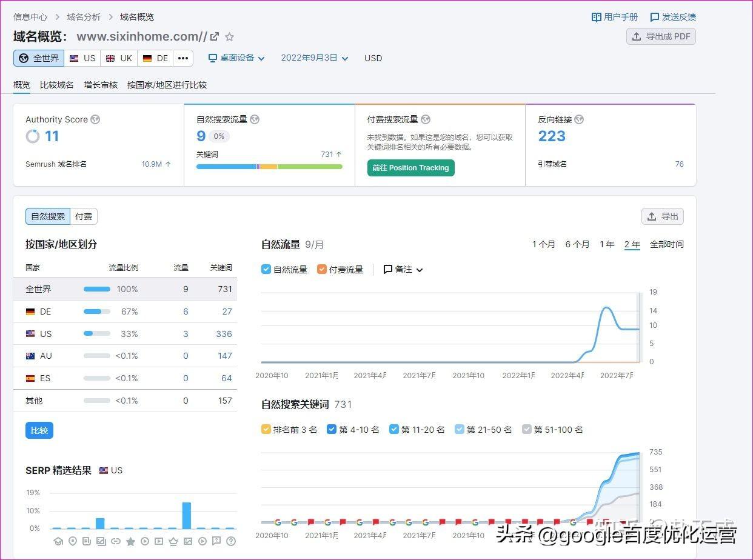753x560 pixels.
Task: Open the 用户手册 book icon
Action: [x=597, y=17]
